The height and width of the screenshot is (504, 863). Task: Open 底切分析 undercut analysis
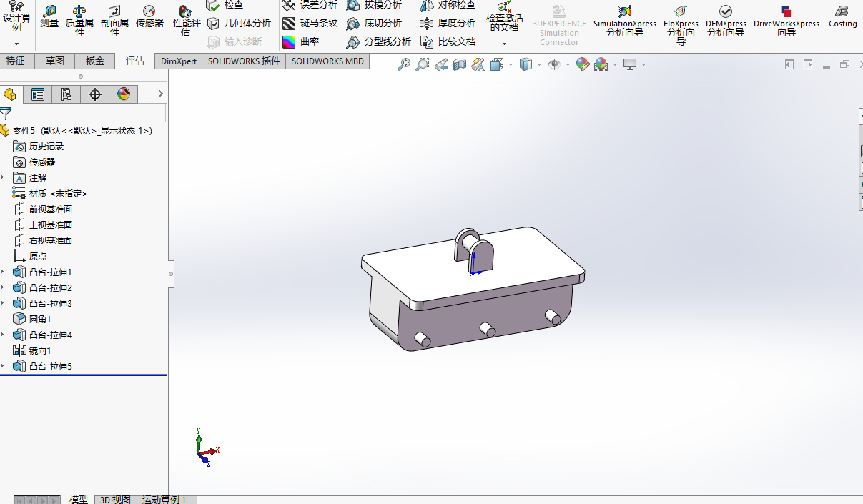tap(374, 23)
